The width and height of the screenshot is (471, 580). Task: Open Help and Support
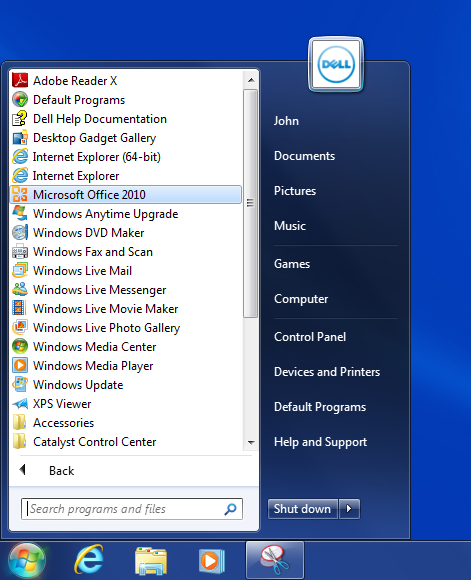[320, 442]
